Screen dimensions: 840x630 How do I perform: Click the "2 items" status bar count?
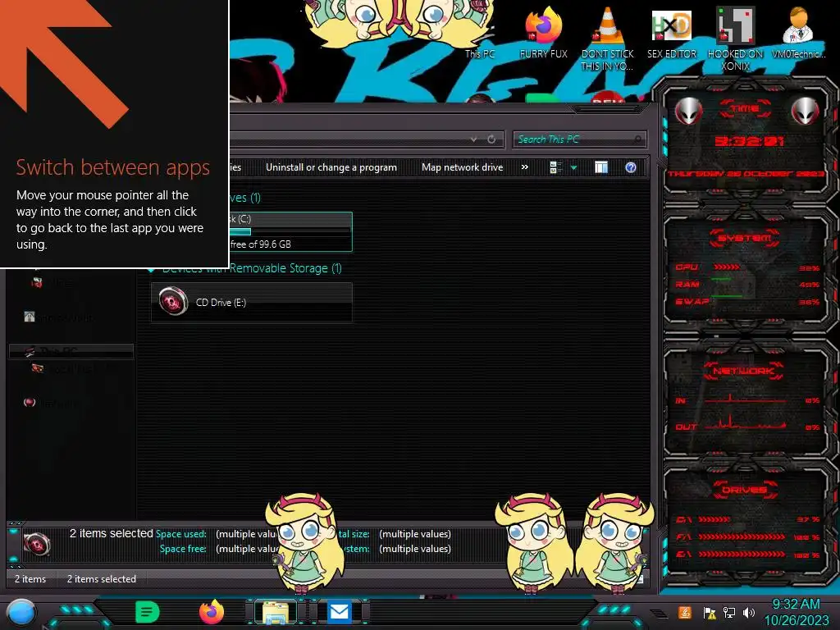point(30,579)
